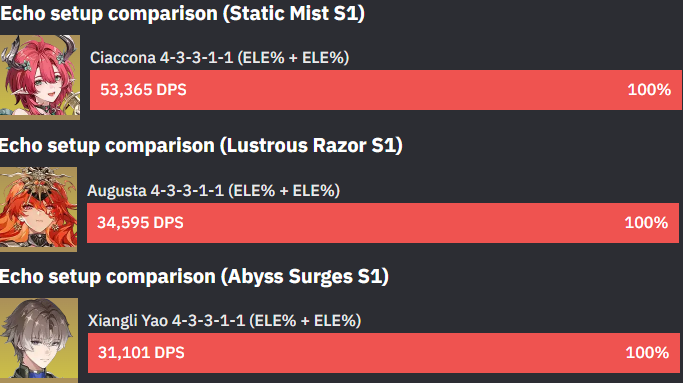The height and width of the screenshot is (383, 683).
Task: Click the Ciaccona 4-3-3-1-1 setup label
Action: (x=220, y=58)
